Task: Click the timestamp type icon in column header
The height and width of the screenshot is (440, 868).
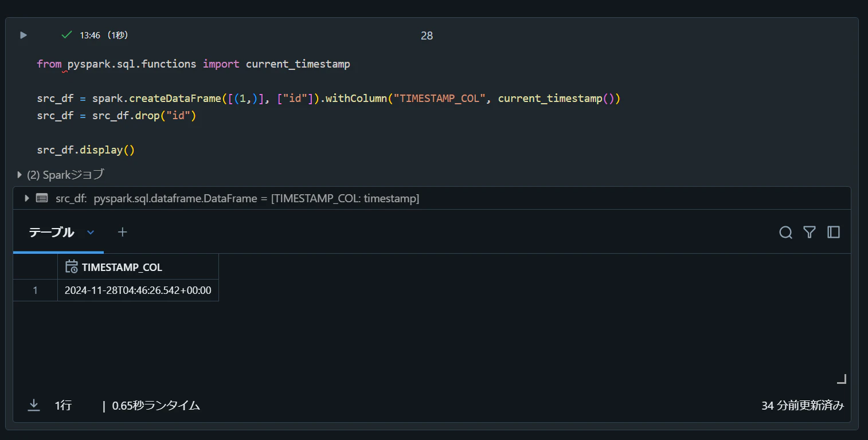Action: pyautogui.click(x=71, y=267)
